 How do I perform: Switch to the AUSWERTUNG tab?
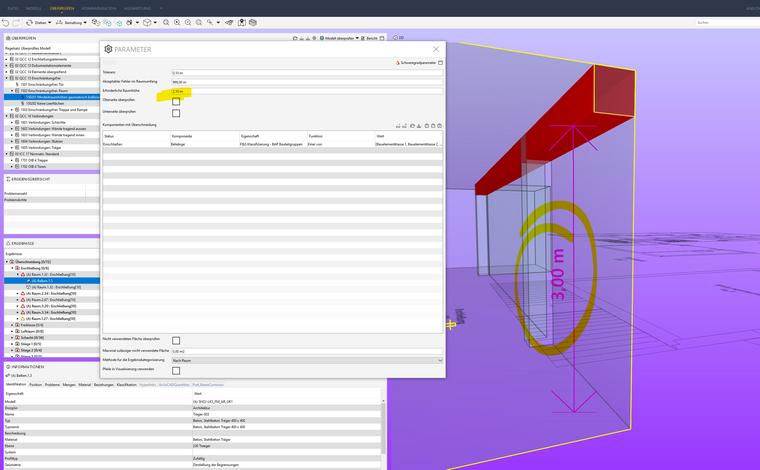pos(137,8)
